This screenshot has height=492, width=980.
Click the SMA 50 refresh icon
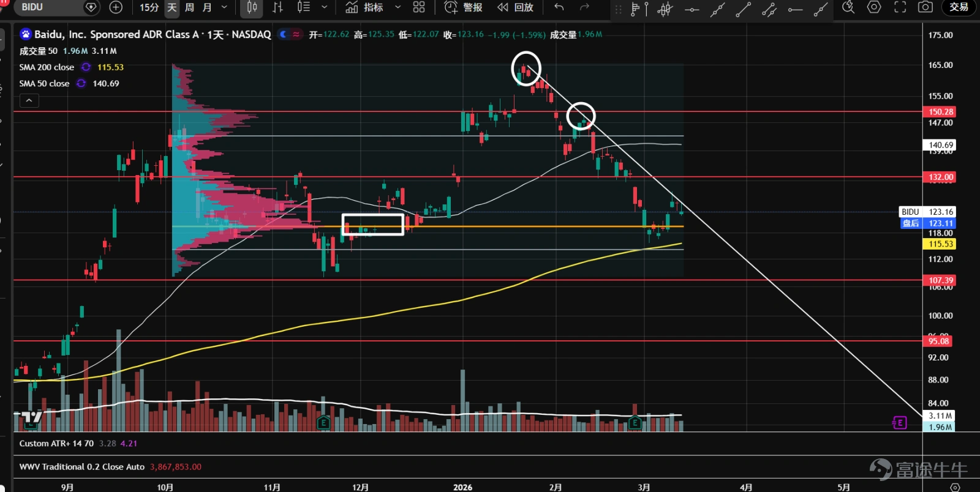click(81, 83)
